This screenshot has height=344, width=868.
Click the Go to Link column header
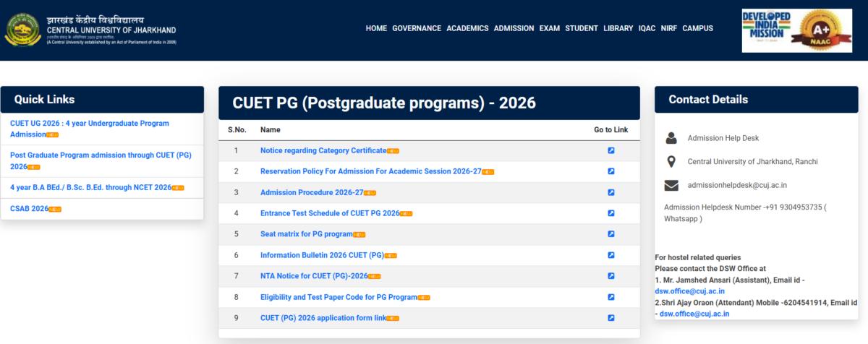[x=611, y=130]
